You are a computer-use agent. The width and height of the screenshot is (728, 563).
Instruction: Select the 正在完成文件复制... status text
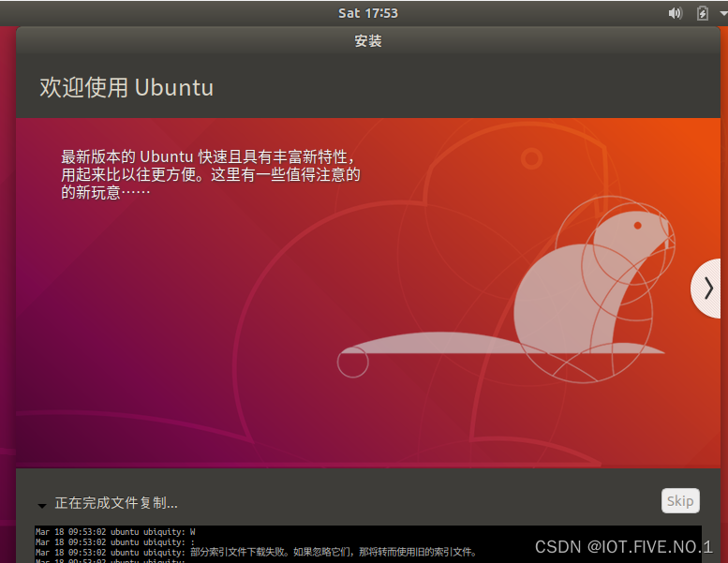(x=116, y=503)
